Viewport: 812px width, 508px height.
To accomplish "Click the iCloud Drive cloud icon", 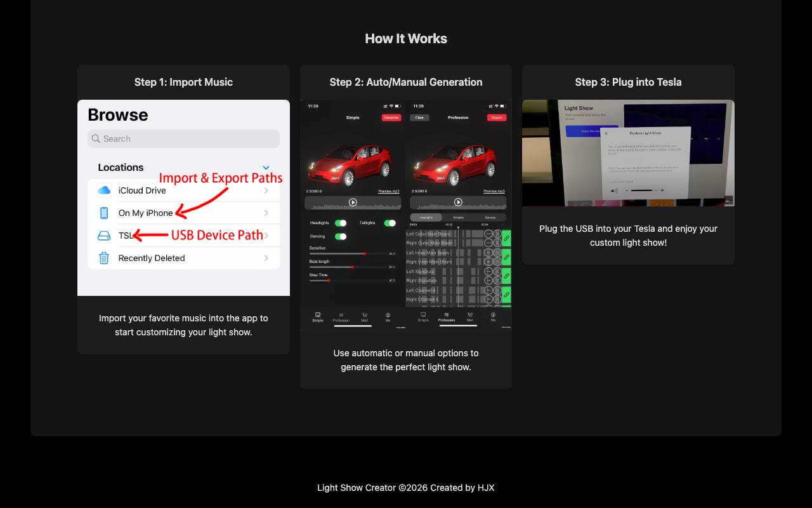I will [x=104, y=190].
